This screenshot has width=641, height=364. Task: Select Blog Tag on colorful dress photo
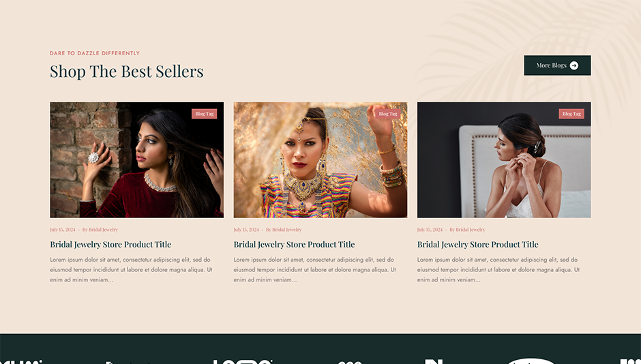click(388, 114)
